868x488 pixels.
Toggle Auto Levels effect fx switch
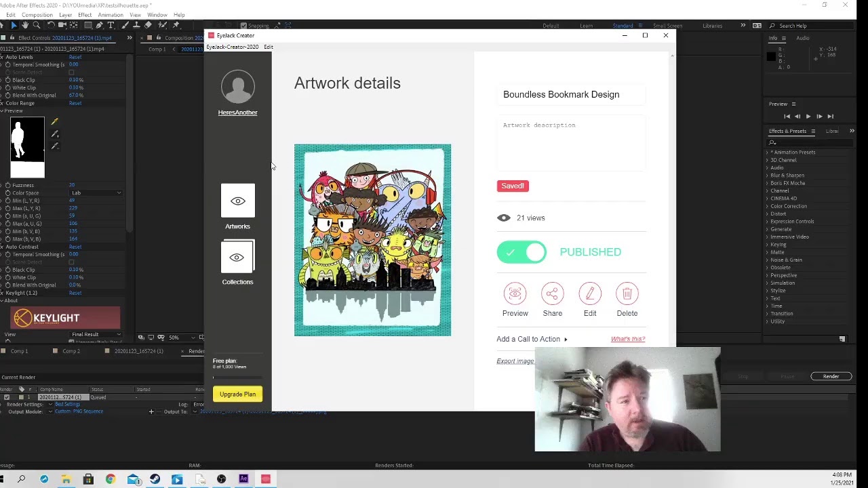pyautogui.click(x=2, y=57)
